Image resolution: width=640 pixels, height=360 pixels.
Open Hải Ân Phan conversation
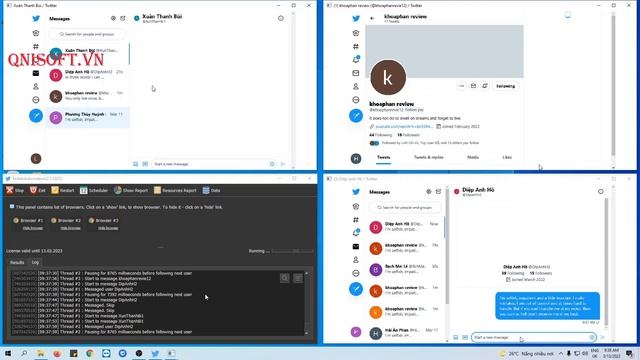tap(404, 333)
